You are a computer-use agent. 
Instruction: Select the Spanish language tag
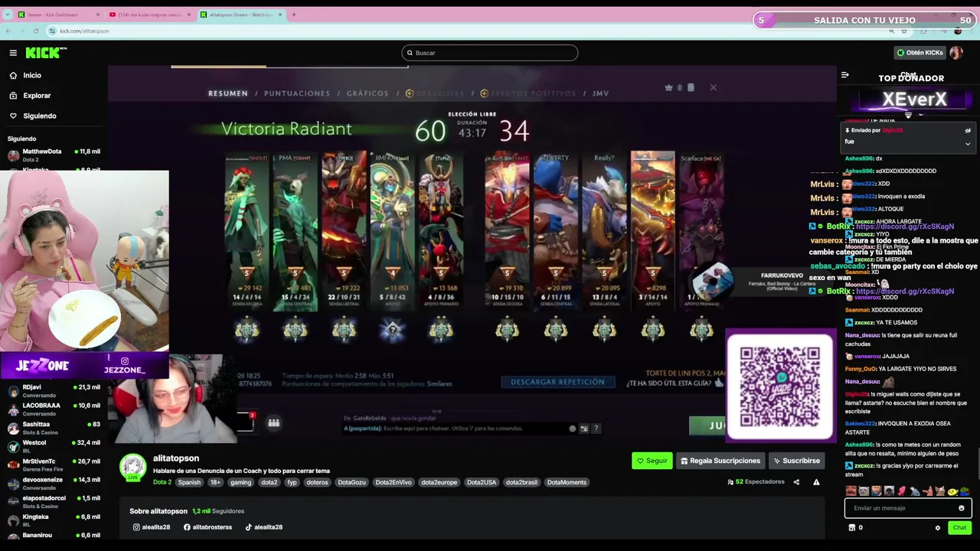click(189, 482)
